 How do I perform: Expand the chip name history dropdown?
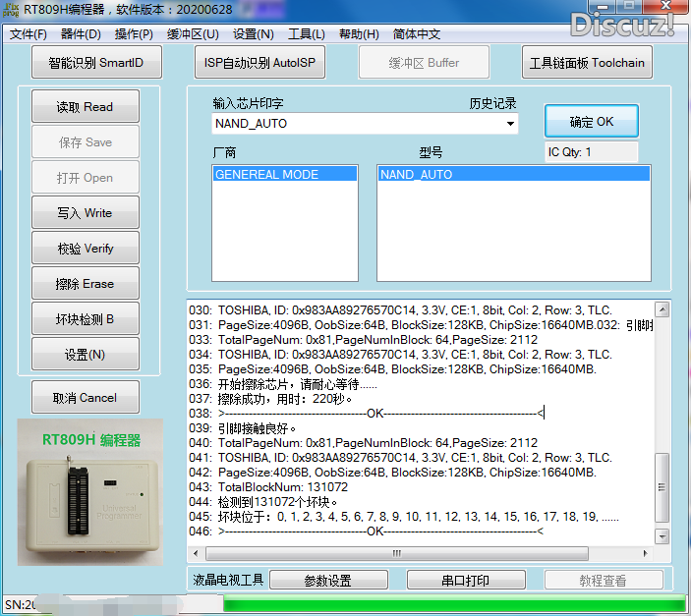tap(510, 124)
